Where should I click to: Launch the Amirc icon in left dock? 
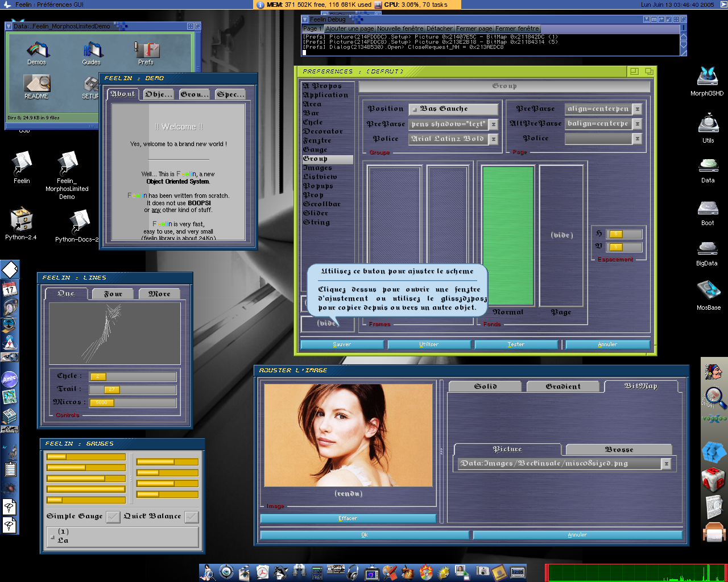10,379
